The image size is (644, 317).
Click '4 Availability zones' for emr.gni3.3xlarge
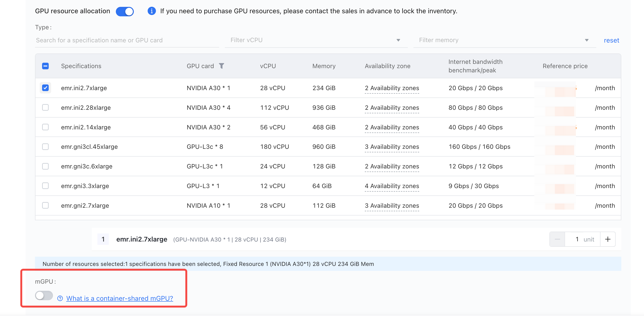click(392, 186)
